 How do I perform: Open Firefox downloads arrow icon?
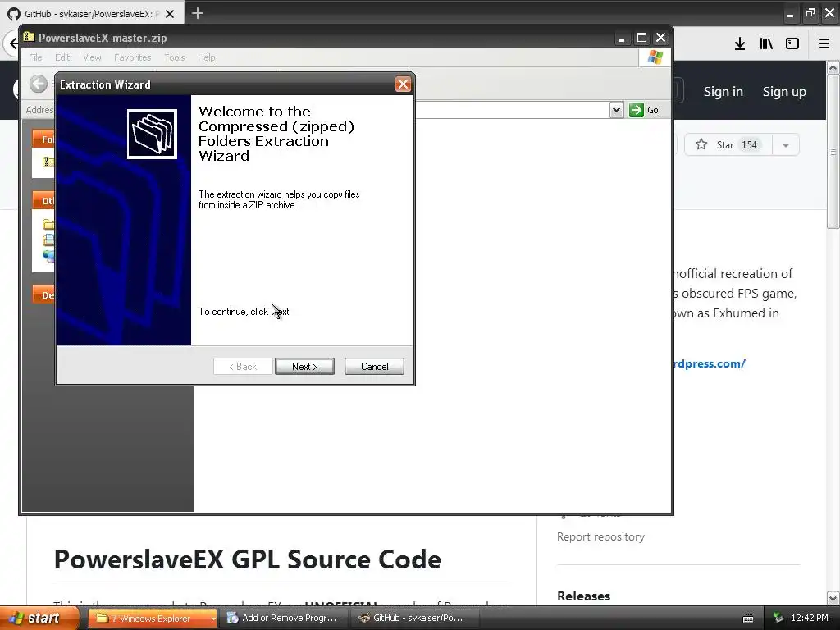740,44
